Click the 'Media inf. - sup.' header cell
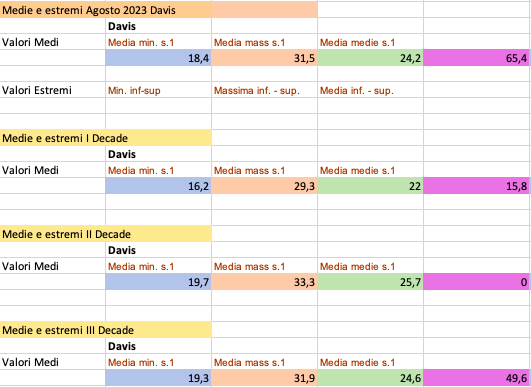Screen dimensions: 531x387 [x=370, y=90]
